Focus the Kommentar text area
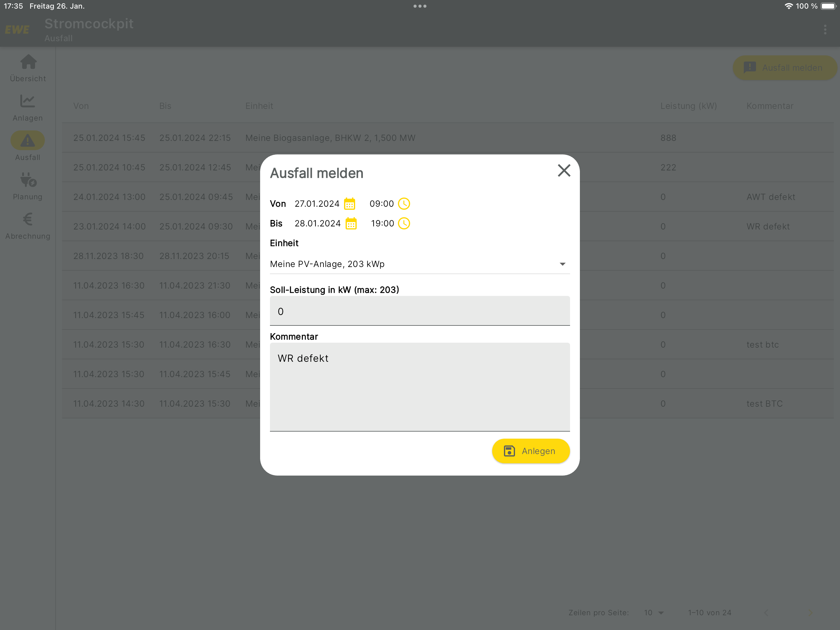This screenshot has width=840, height=630. click(x=420, y=387)
